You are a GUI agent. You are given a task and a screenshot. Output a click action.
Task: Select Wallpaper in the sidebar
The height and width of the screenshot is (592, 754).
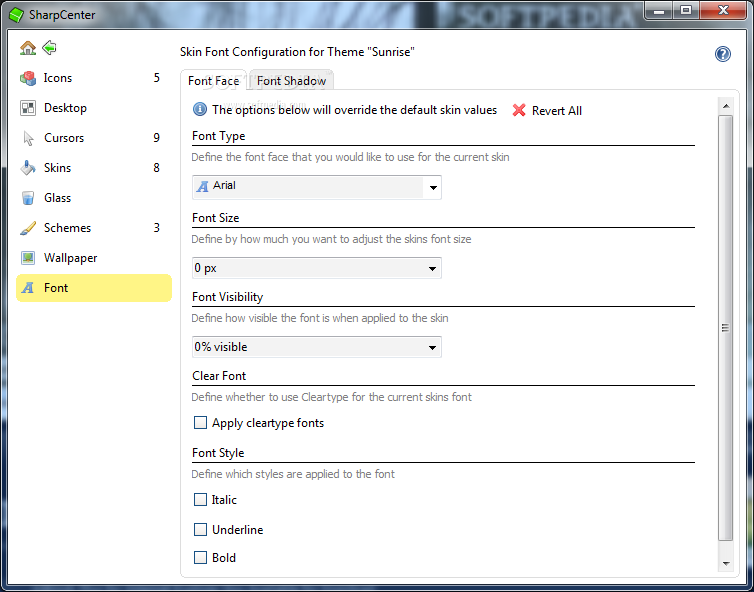(x=94, y=258)
